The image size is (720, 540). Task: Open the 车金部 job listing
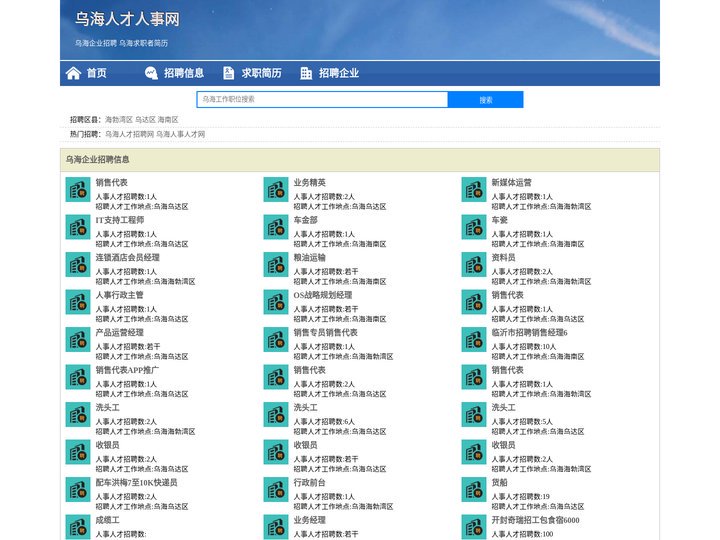click(305, 220)
